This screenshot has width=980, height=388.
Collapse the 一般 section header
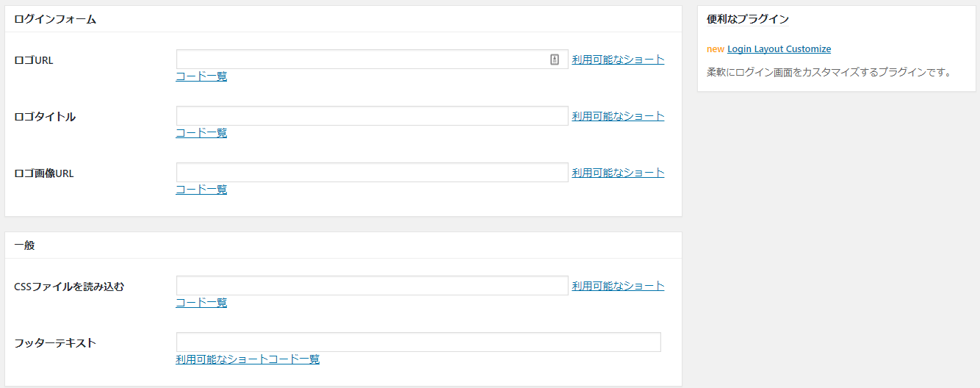point(343,245)
